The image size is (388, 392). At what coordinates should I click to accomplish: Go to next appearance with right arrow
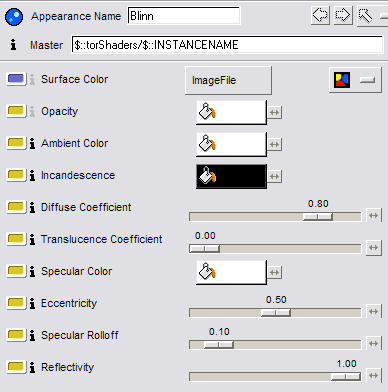point(343,15)
